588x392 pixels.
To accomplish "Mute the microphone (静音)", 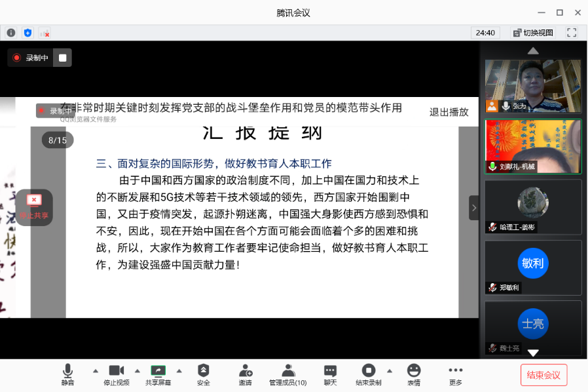I will pos(67,375).
